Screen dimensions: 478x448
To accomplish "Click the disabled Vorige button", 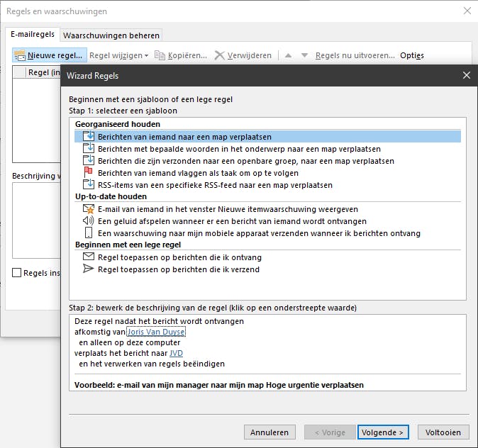I will point(330,432).
